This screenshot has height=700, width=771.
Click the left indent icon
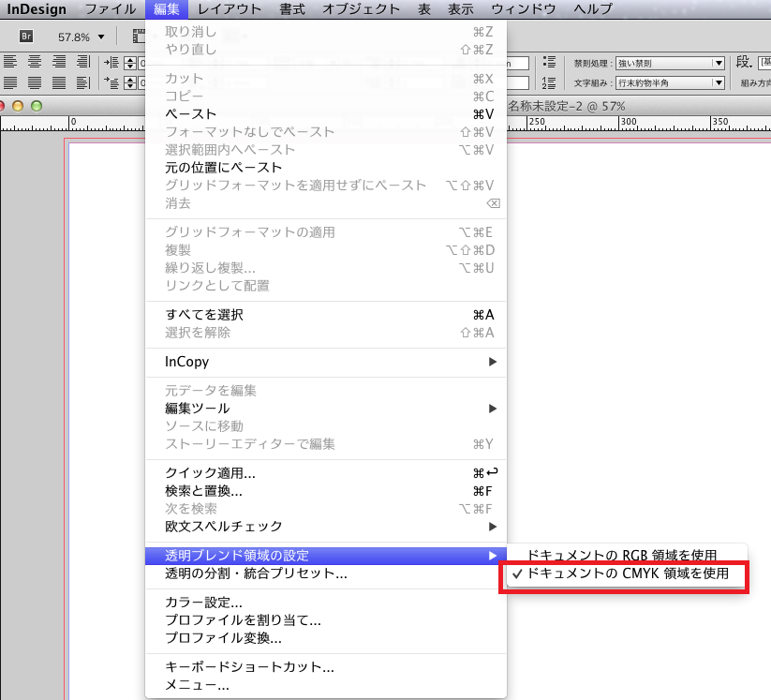tap(111, 63)
